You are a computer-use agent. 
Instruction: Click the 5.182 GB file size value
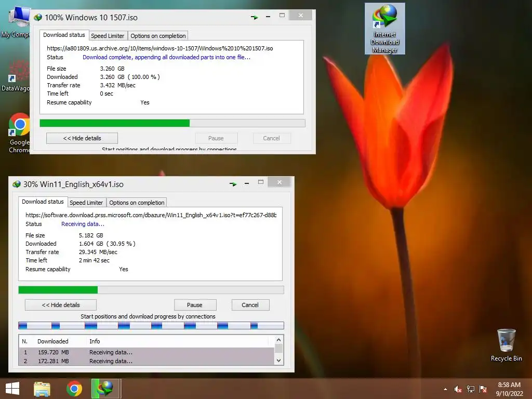(91, 235)
